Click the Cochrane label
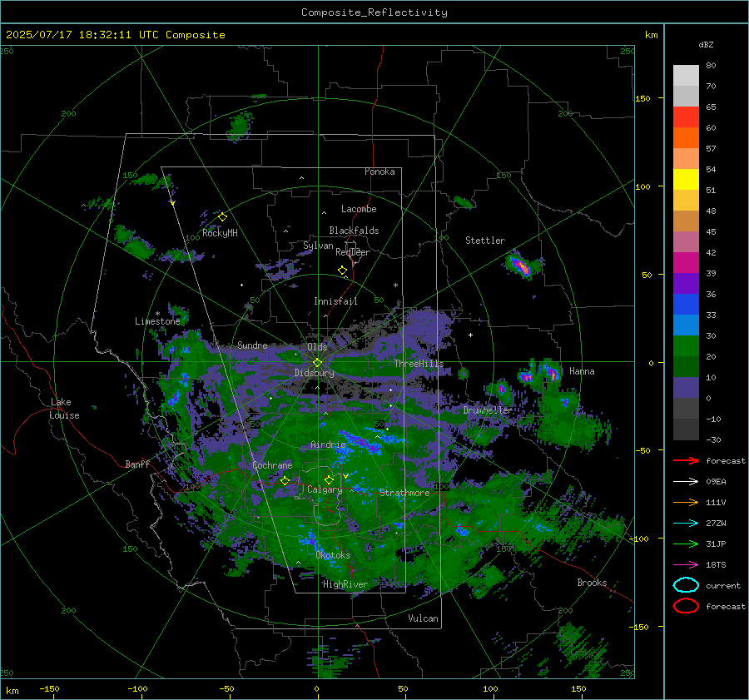749x700 pixels. pyautogui.click(x=272, y=465)
